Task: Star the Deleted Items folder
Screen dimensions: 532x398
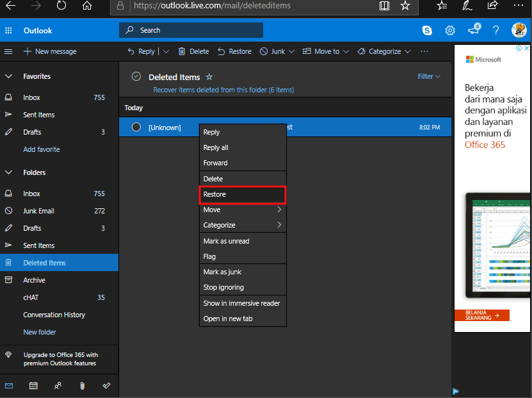Action: (x=209, y=76)
